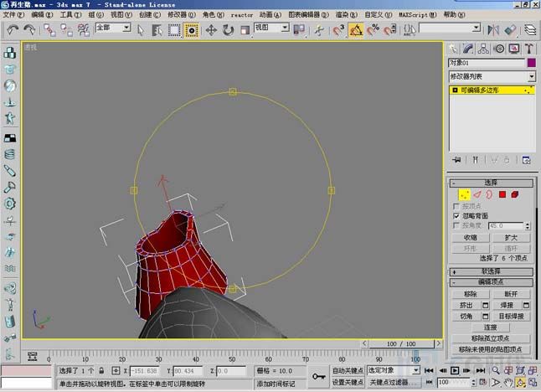The image size is (541, 392).
Task: Choose Rectangular Selection Region tool
Action: (x=174, y=30)
